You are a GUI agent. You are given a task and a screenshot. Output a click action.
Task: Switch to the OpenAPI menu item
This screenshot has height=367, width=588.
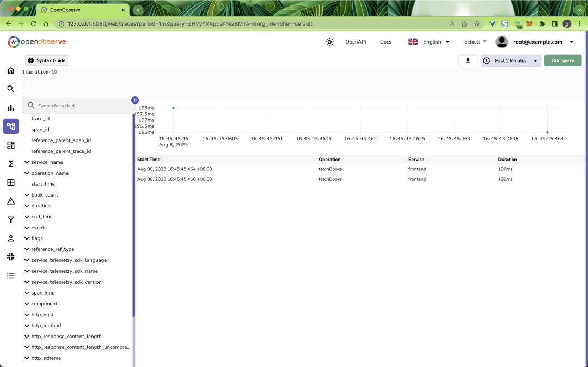click(355, 41)
